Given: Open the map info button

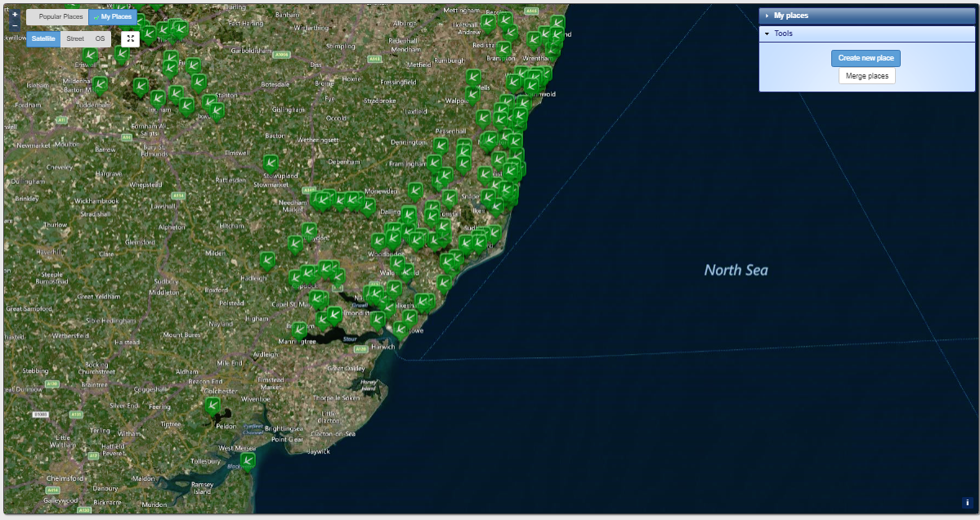Looking at the screenshot, I should (967, 502).
